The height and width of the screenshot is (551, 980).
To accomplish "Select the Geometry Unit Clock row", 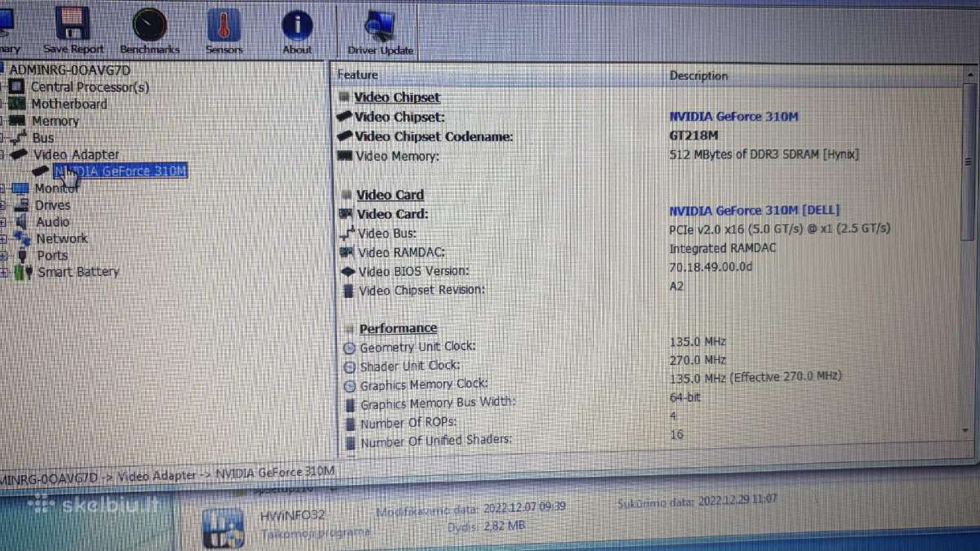I will pos(651,346).
